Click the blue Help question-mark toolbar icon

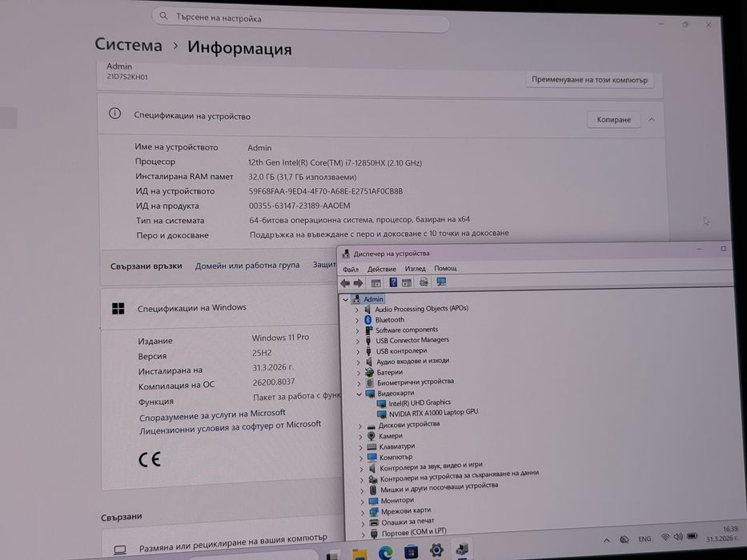coord(393,282)
